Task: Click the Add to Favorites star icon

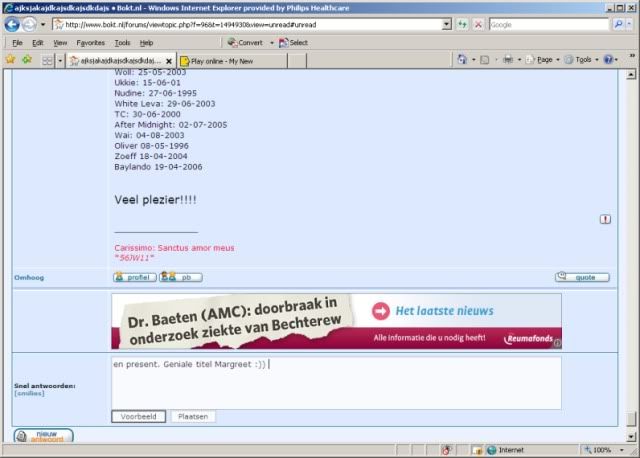Action: point(27,60)
